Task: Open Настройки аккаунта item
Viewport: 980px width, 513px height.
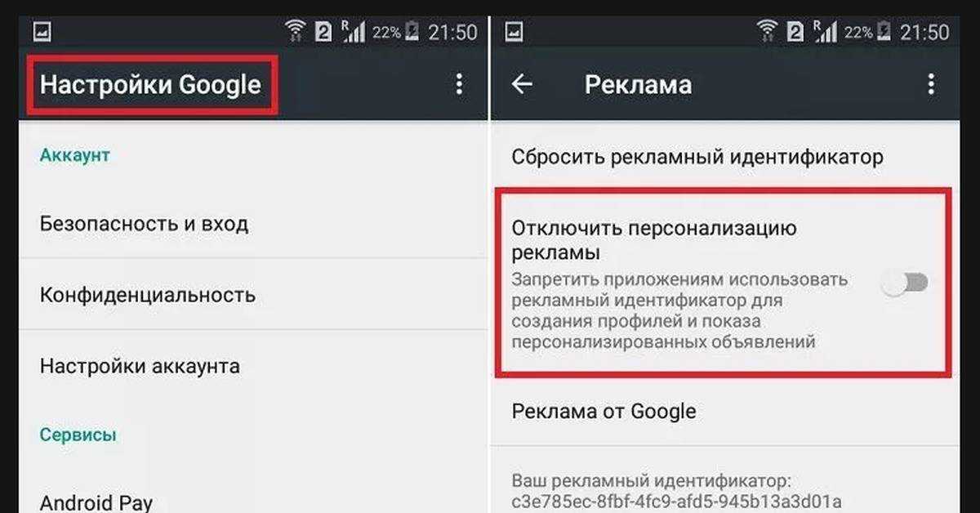Action: tap(252, 365)
